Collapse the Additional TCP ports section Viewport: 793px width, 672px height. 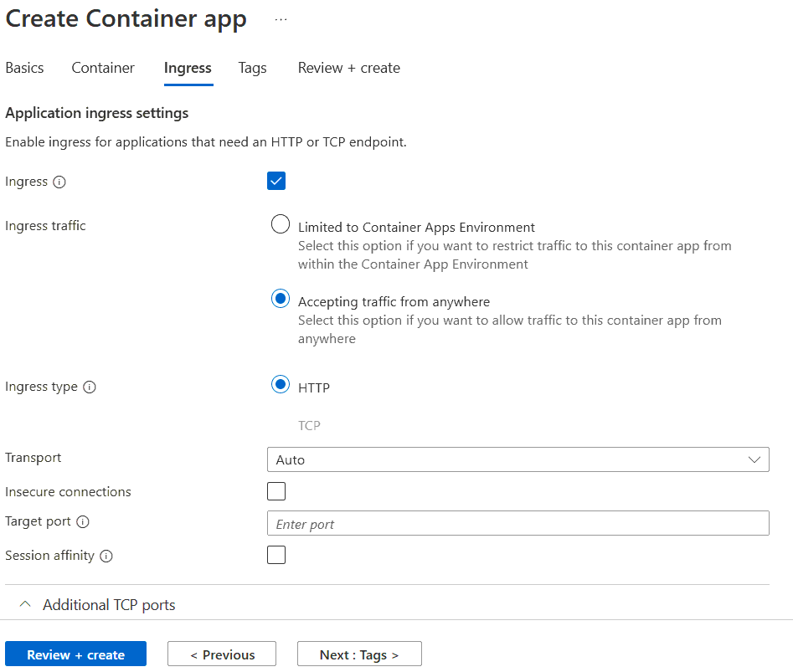pos(25,604)
